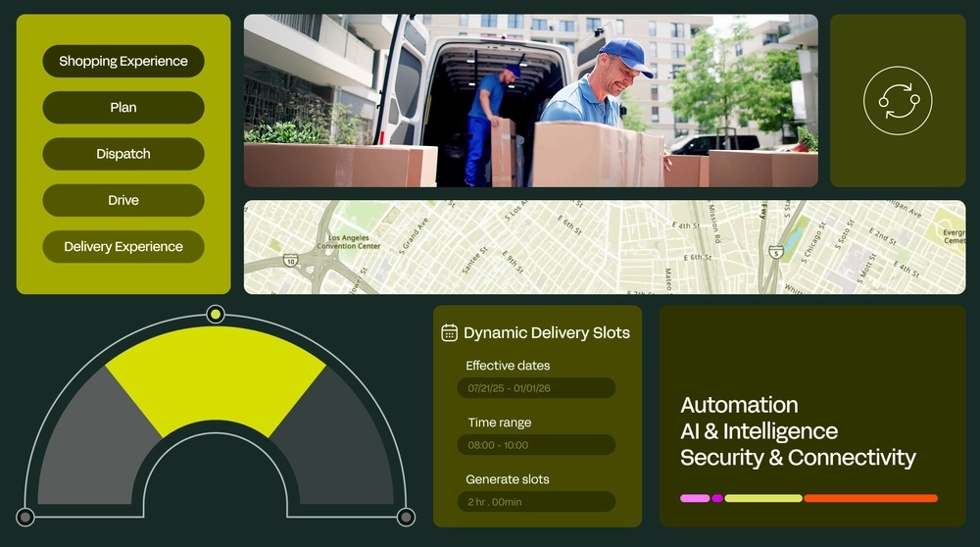Open the Shopping Experience section
This screenshot has height=547, width=980.
(123, 61)
